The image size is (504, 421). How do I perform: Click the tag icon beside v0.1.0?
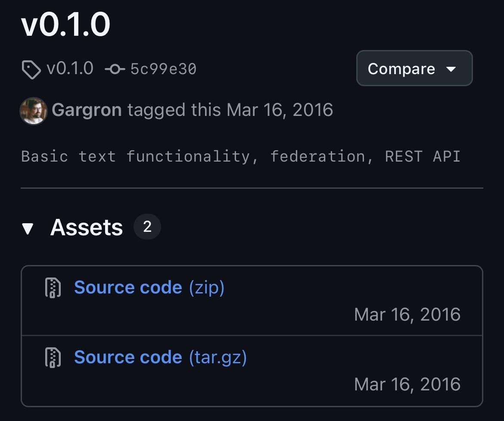click(31, 69)
